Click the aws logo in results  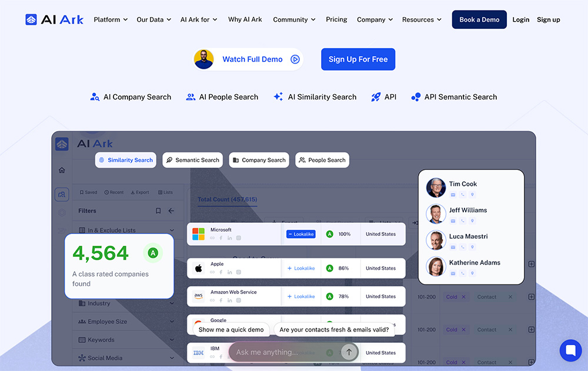198,296
